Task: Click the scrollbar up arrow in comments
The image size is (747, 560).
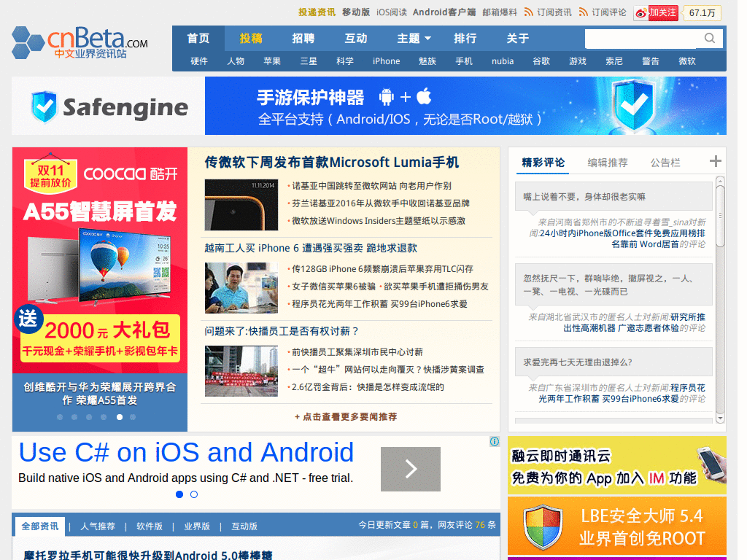Action: pyautogui.click(x=720, y=181)
